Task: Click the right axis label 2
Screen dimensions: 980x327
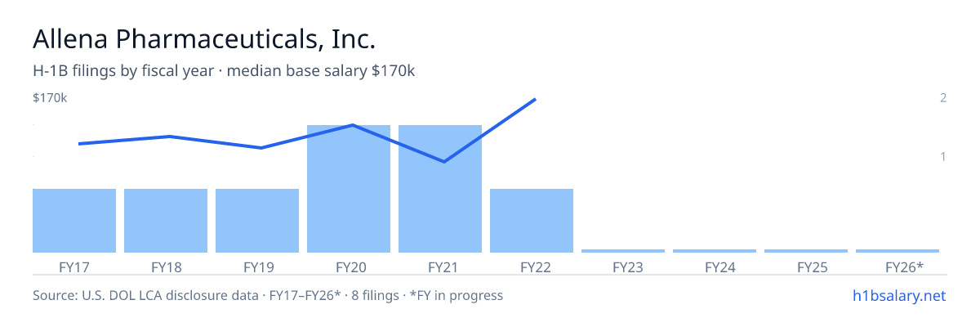Action: pos(942,98)
